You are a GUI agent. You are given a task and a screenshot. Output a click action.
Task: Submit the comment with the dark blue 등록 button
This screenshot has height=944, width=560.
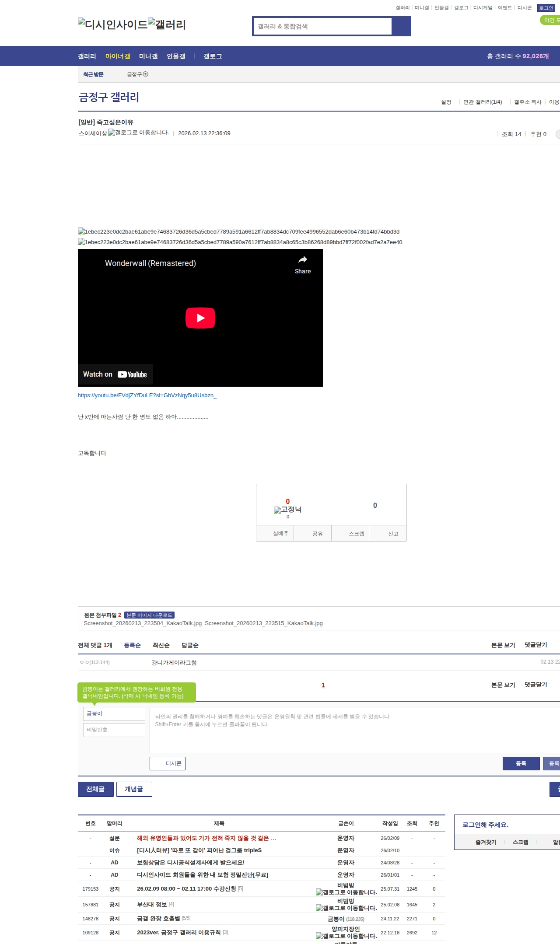tap(521, 763)
